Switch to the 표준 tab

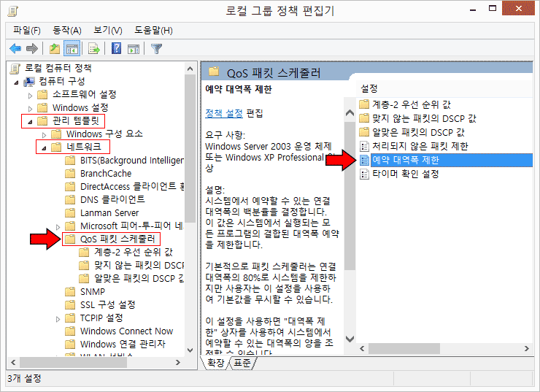242,363
